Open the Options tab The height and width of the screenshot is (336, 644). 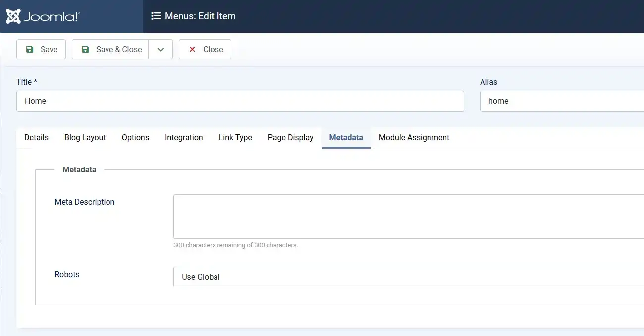pyautogui.click(x=135, y=137)
